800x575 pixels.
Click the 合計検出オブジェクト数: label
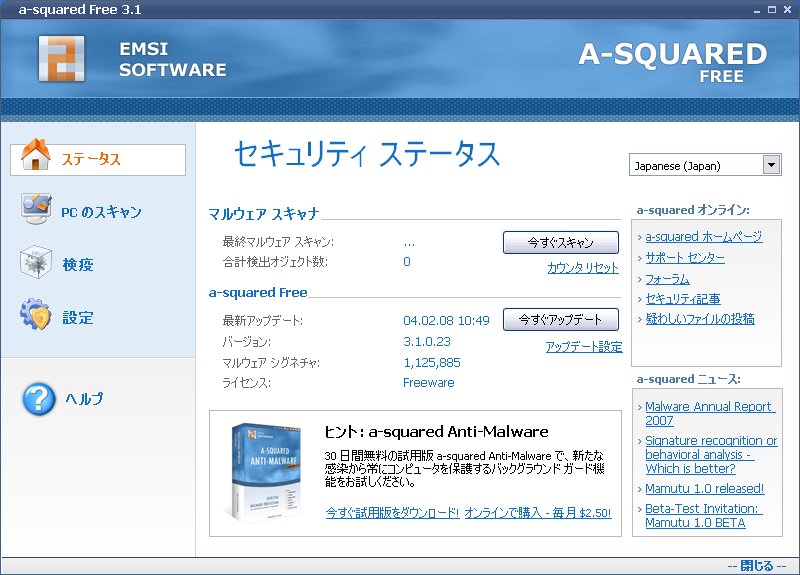(274, 262)
